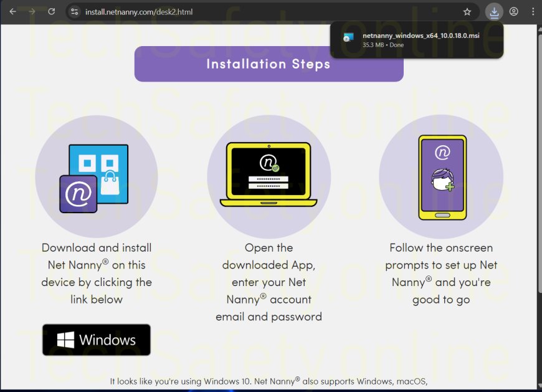Viewport: 542px width, 392px height.
Task: Click the "Open the downloaded App" instructions
Action: click(x=269, y=282)
